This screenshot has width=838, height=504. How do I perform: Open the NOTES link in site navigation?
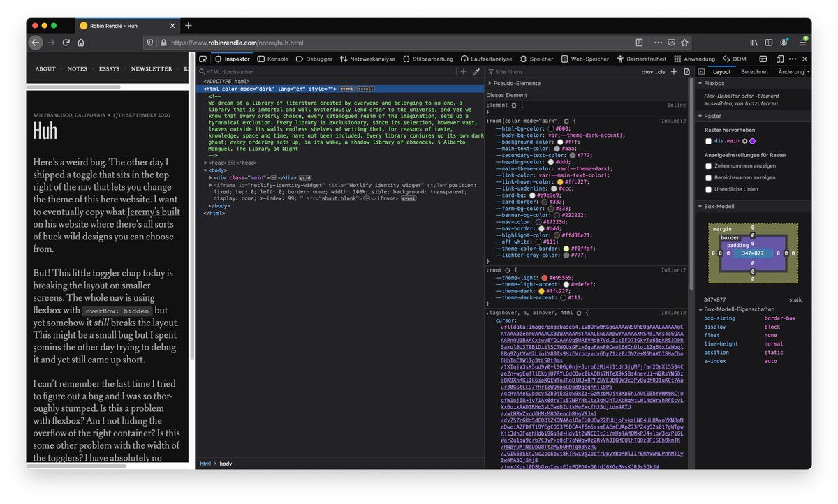tap(77, 69)
